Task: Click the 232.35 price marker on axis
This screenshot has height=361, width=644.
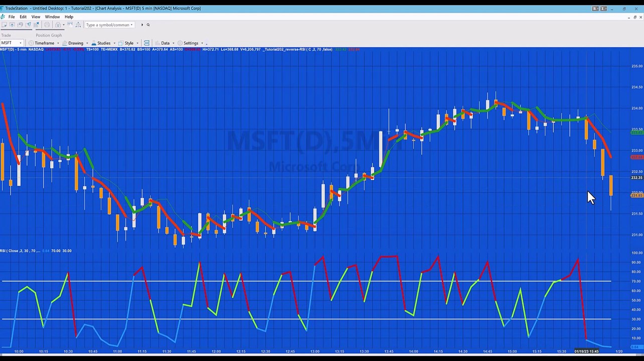Action: [636, 177]
